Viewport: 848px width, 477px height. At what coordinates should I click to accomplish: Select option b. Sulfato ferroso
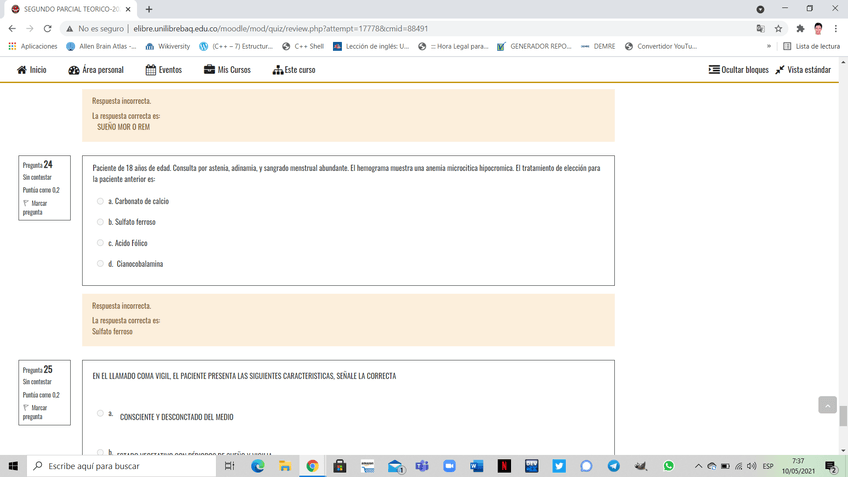click(x=100, y=222)
